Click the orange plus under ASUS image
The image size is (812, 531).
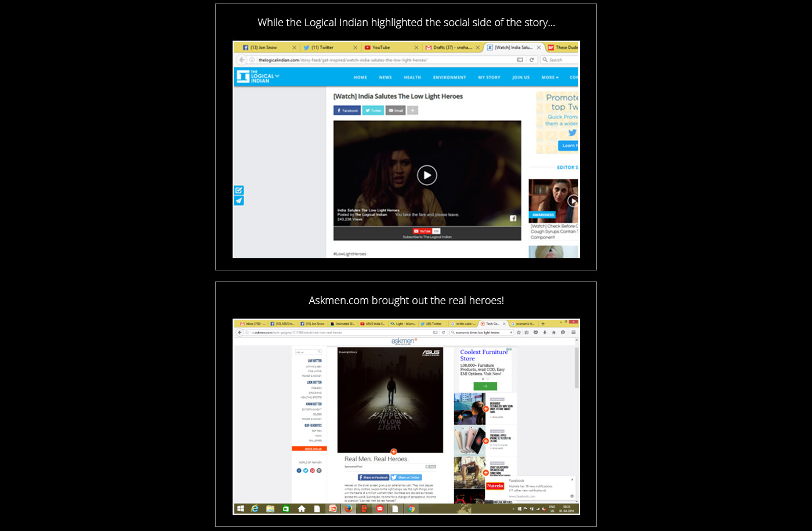[393, 452]
